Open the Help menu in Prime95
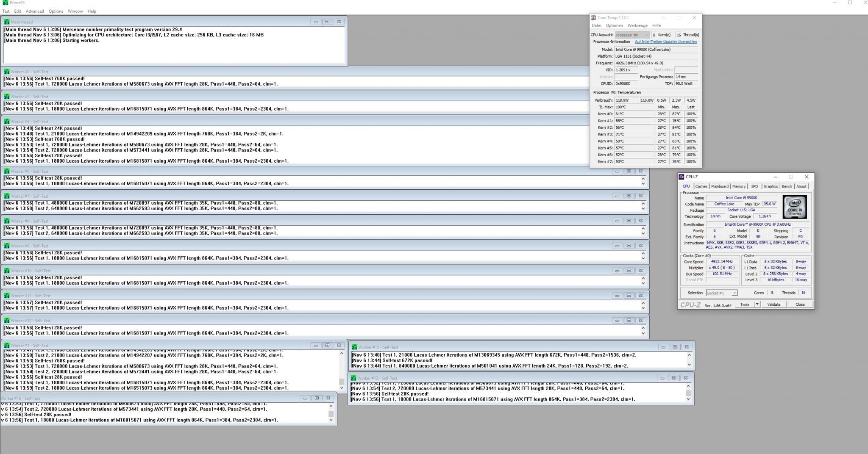This screenshot has width=868, height=454. point(92,11)
